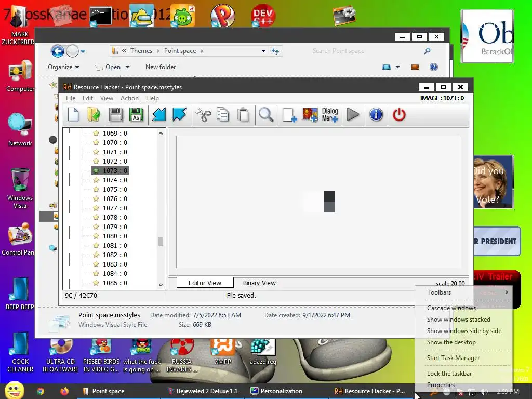Image resolution: width=532 pixels, height=399 pixels.
Task: Paste with the clipboard icon
Action: click(243, 115)
